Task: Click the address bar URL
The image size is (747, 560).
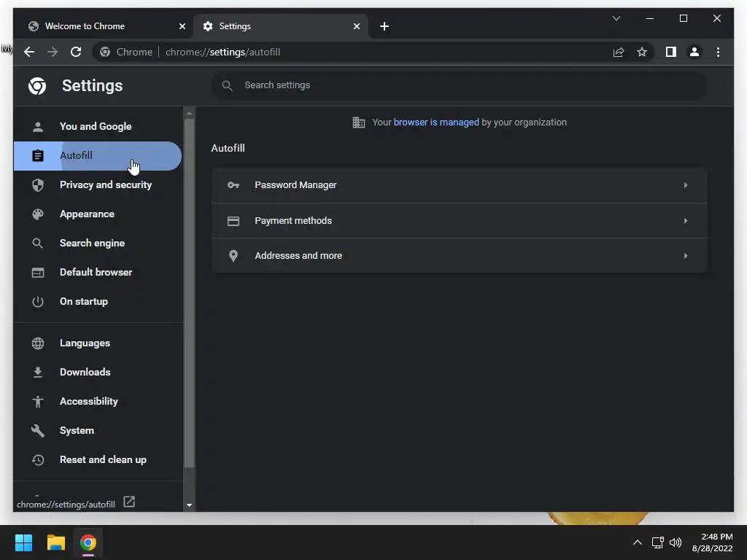Action: tap(222, 52)
